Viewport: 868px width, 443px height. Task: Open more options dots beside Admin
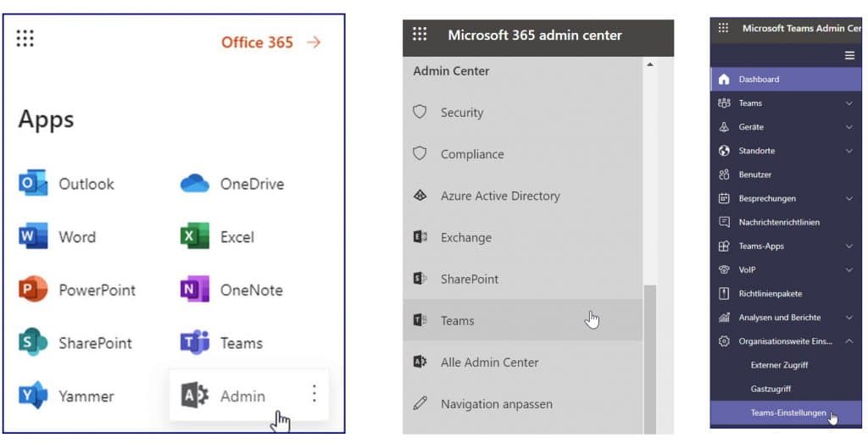314,394
